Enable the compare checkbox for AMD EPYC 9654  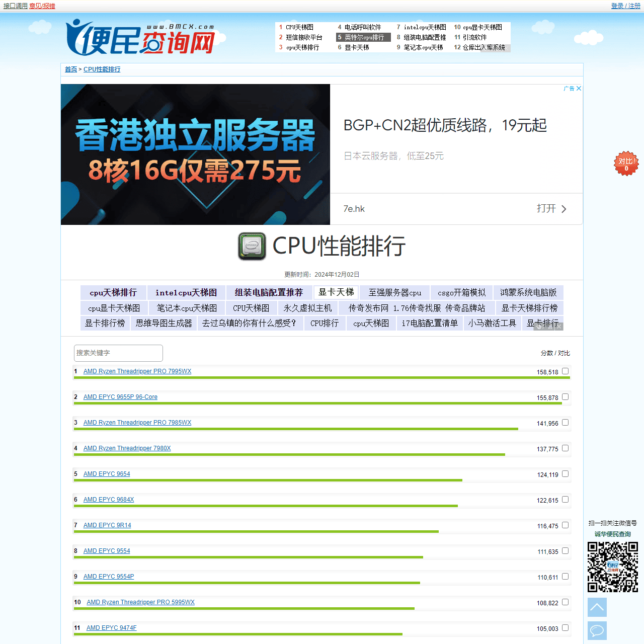(565, 473)
